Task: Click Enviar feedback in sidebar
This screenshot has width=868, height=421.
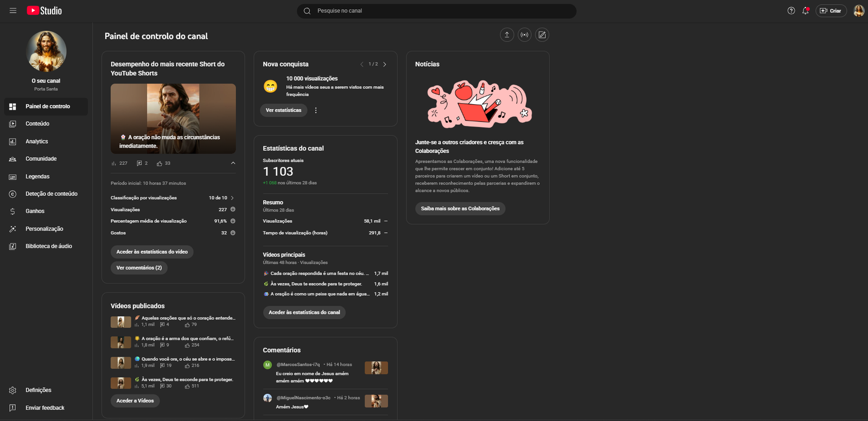Action: coord(46,408)
